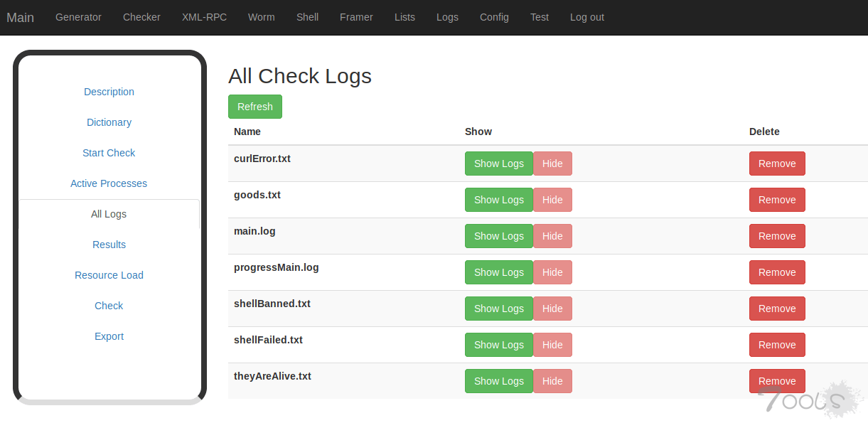
Task: Select the All Logs sidebar tab
Action: tap(109, 214)
